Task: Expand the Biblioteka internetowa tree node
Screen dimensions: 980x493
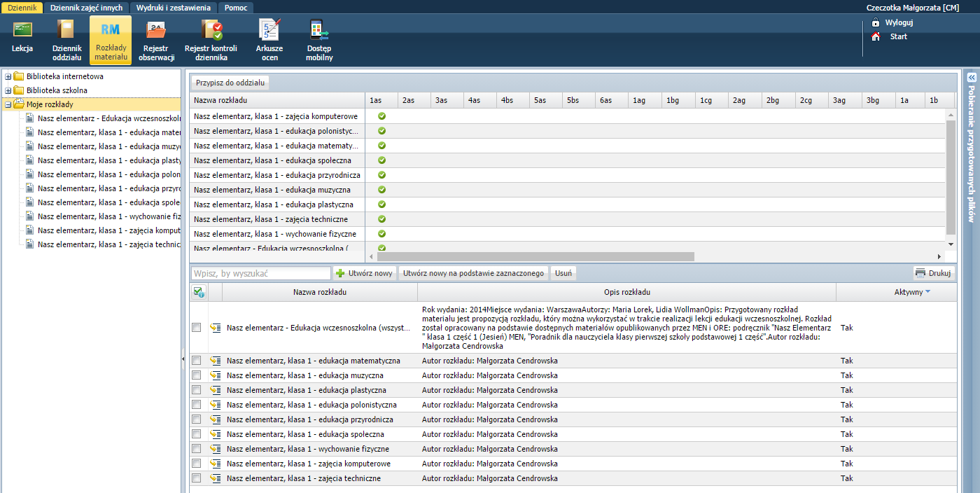Action: click(x=8, y=76)
